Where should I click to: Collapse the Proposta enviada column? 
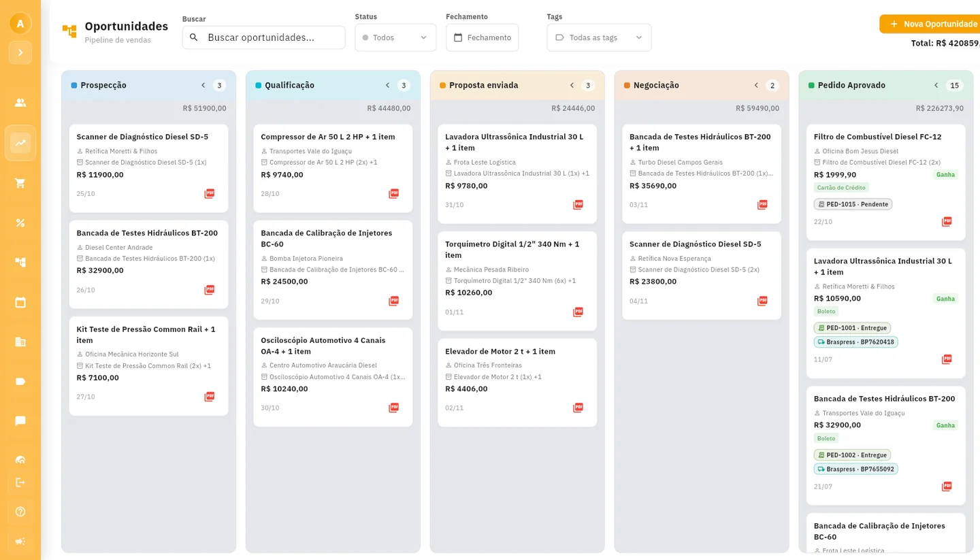(572, 85)
